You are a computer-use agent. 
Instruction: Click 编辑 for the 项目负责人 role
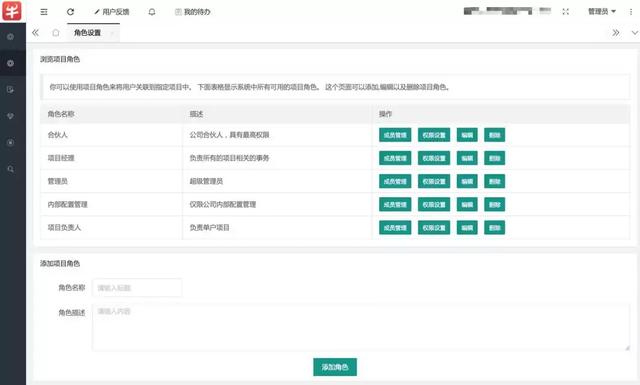pyautogui.click(x=467, y=228)
